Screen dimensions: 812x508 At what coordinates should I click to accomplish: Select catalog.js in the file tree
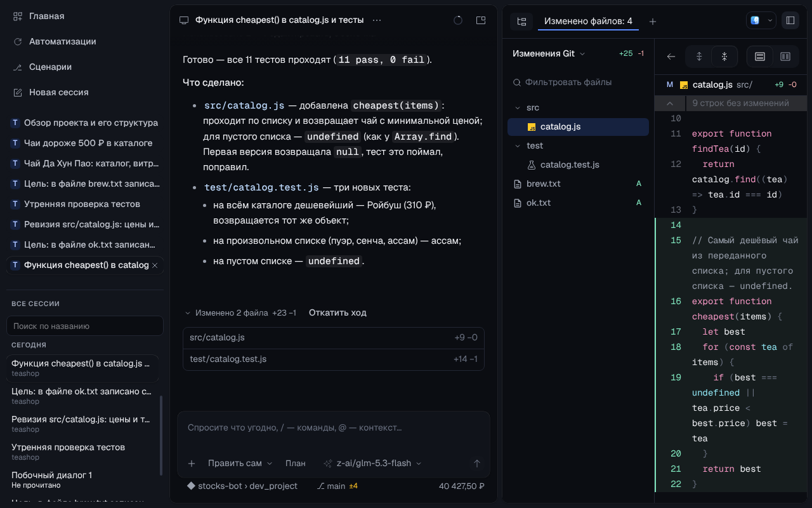click(x=578, y=126)
